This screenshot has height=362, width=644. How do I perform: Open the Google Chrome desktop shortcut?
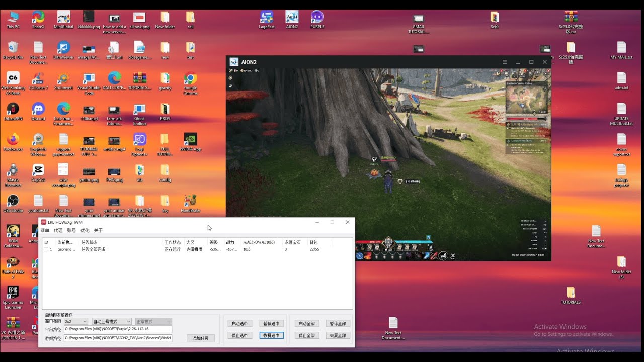coord(190,83)
